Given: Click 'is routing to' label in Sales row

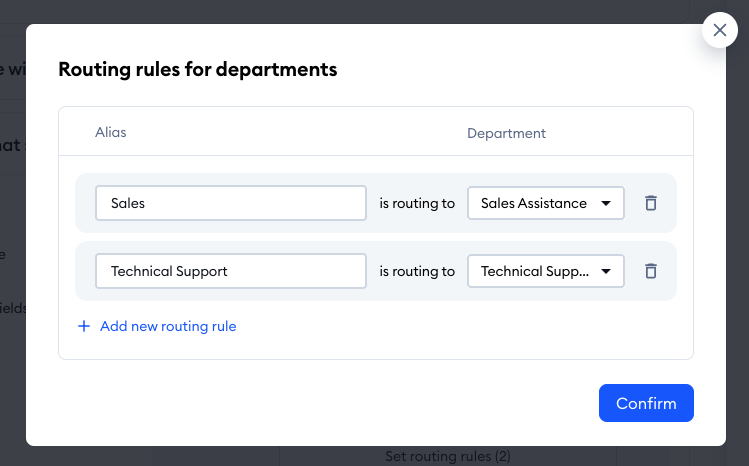Looking at the screenshot, I should pyautogui.click(x=417, y=203).
